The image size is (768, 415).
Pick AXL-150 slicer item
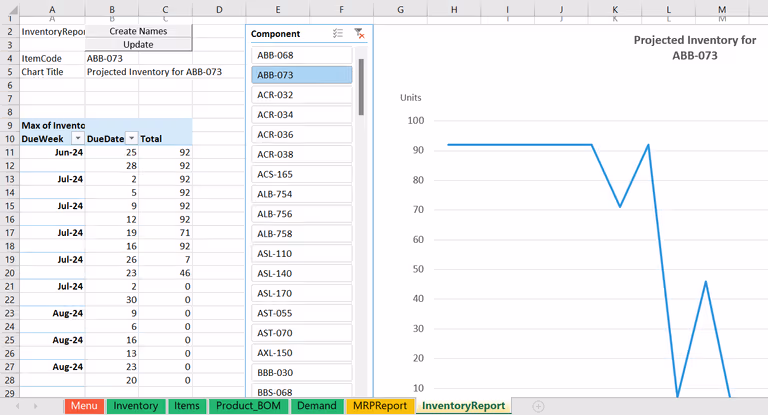(302, 353)
